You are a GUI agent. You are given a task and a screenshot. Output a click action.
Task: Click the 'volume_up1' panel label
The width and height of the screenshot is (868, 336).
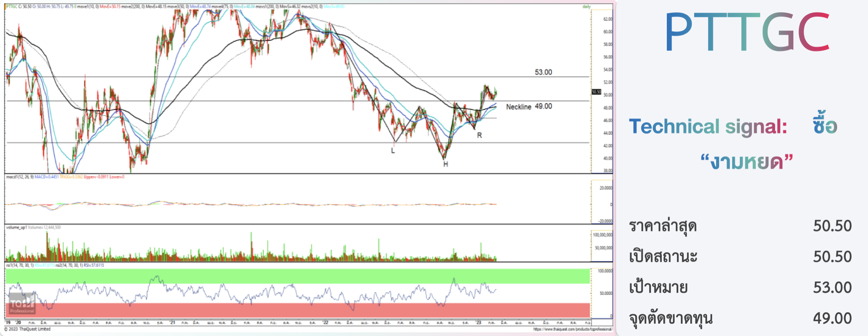coord(16,227)
